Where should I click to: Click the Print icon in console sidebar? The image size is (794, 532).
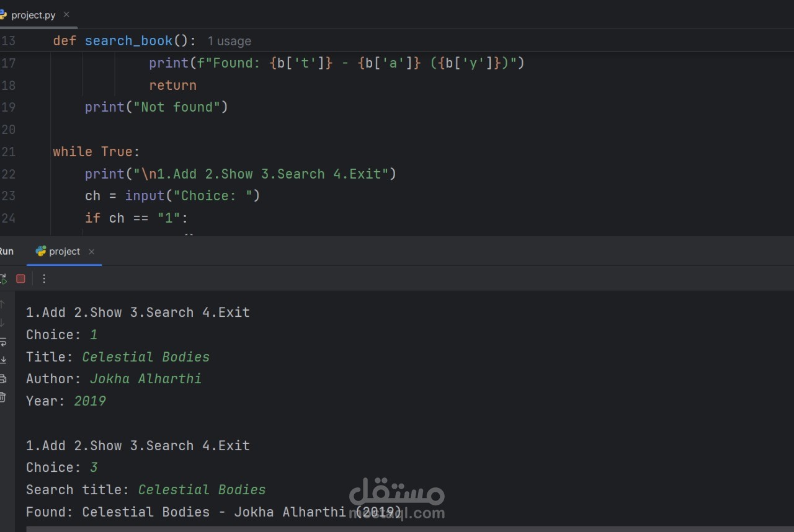click(2, 378)
